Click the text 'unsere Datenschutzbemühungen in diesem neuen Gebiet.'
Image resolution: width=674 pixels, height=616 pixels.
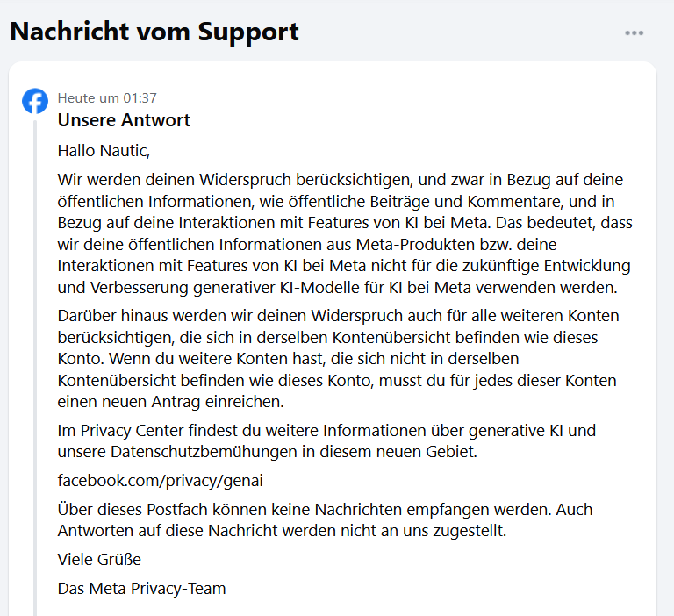[x=268, y=452]
